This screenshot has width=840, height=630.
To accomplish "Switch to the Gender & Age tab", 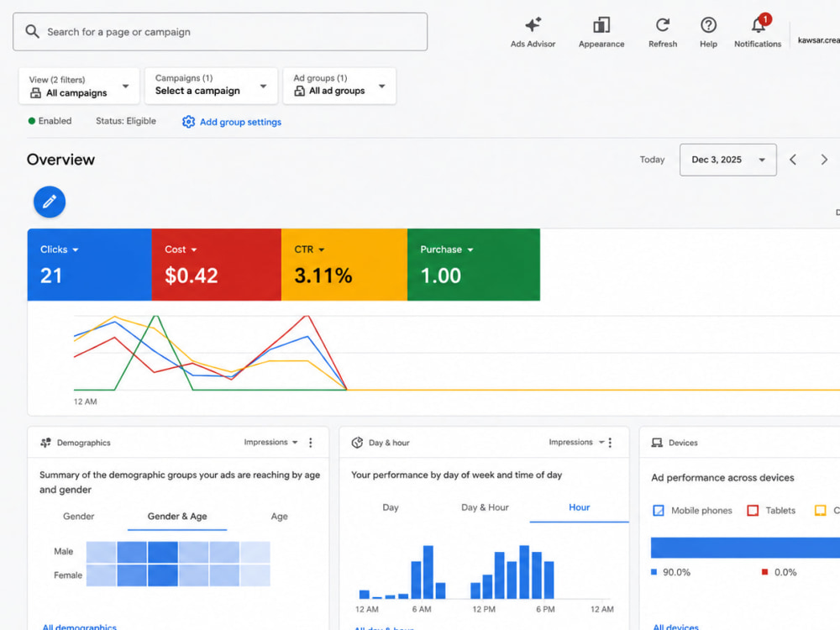I will coord(177,517).
